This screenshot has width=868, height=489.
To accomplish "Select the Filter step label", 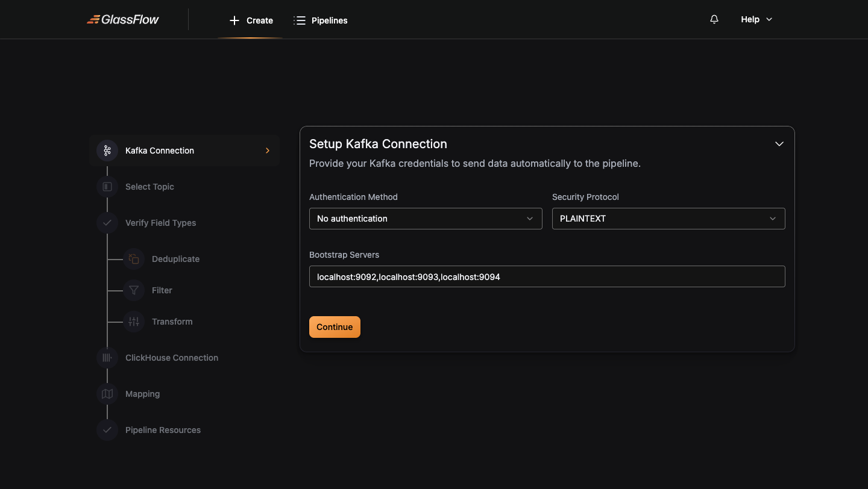I will [162, 290].
